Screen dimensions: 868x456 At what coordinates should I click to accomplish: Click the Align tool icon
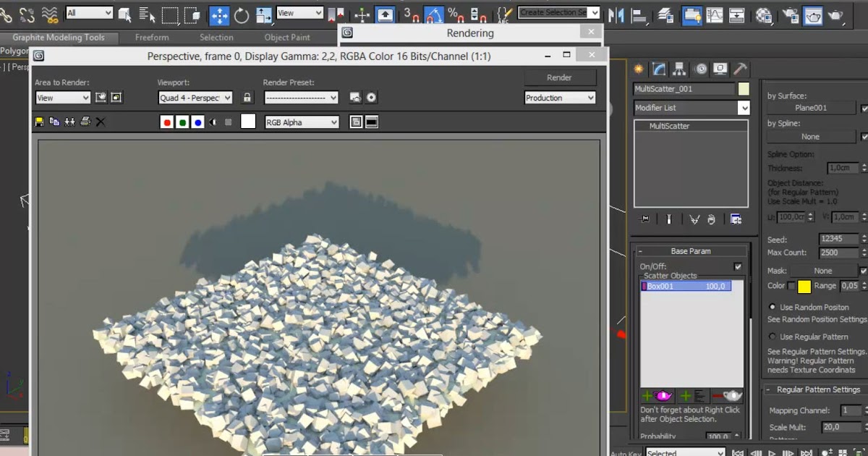point(639,14)
